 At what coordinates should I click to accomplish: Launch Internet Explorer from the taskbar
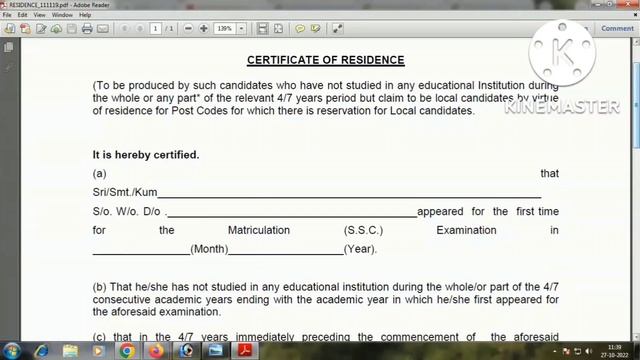(41, 351)
